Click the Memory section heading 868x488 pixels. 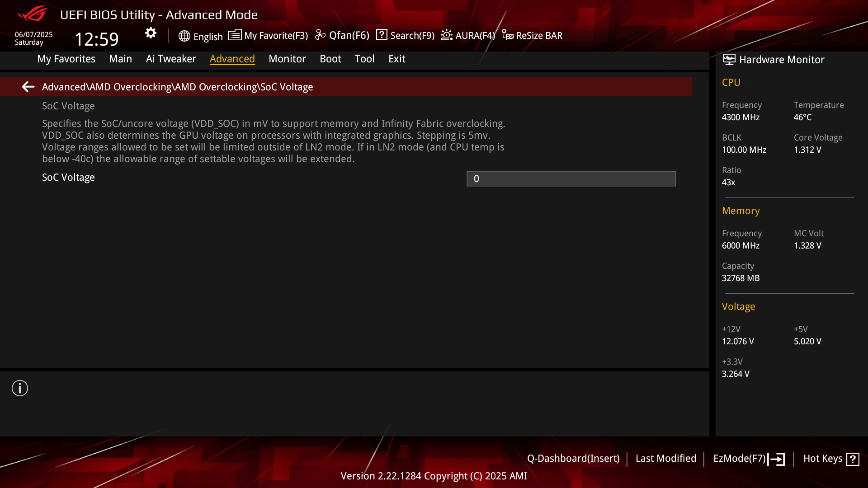[741, 211]
